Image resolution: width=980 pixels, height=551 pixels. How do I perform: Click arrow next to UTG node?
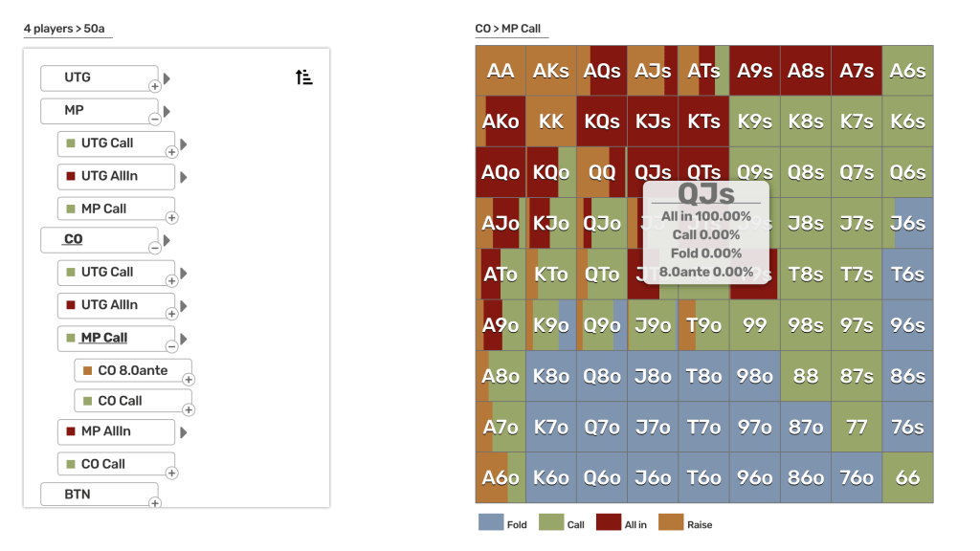tap(167, 78)
